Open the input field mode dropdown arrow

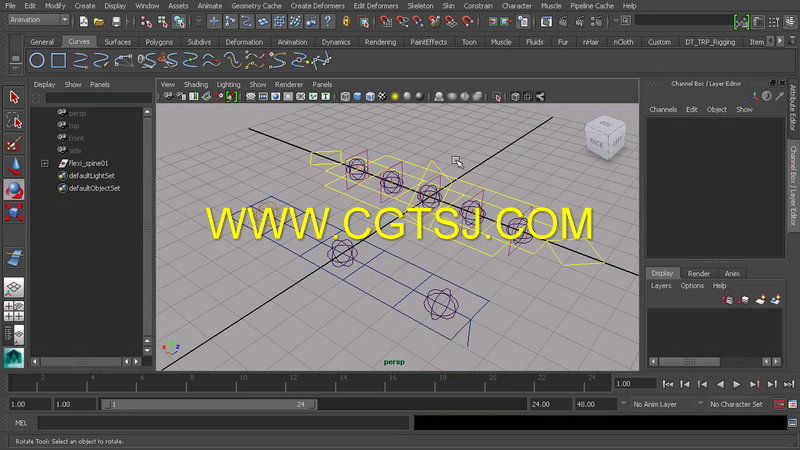(617, 21)
